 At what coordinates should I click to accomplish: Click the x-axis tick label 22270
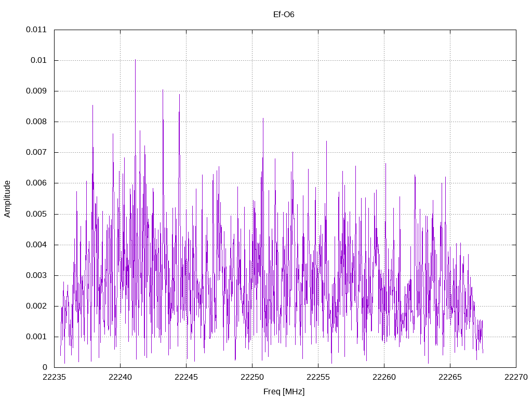(516, 377)
